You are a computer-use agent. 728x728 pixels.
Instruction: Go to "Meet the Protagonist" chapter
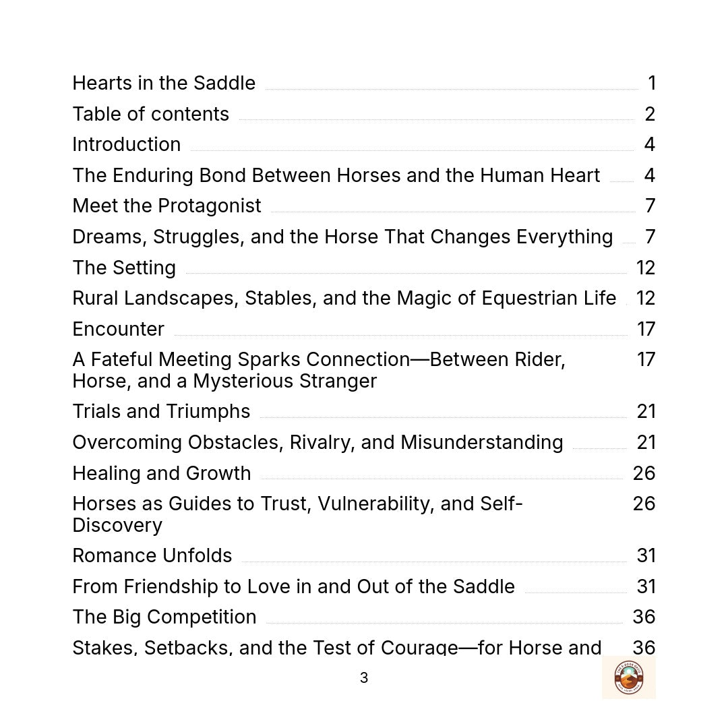click(x=166, y=206)
